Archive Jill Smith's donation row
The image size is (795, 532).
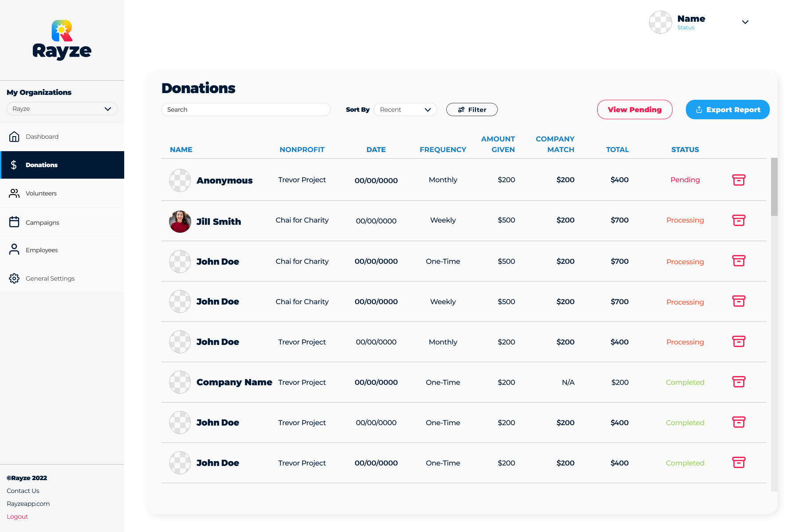pos(739,220)
